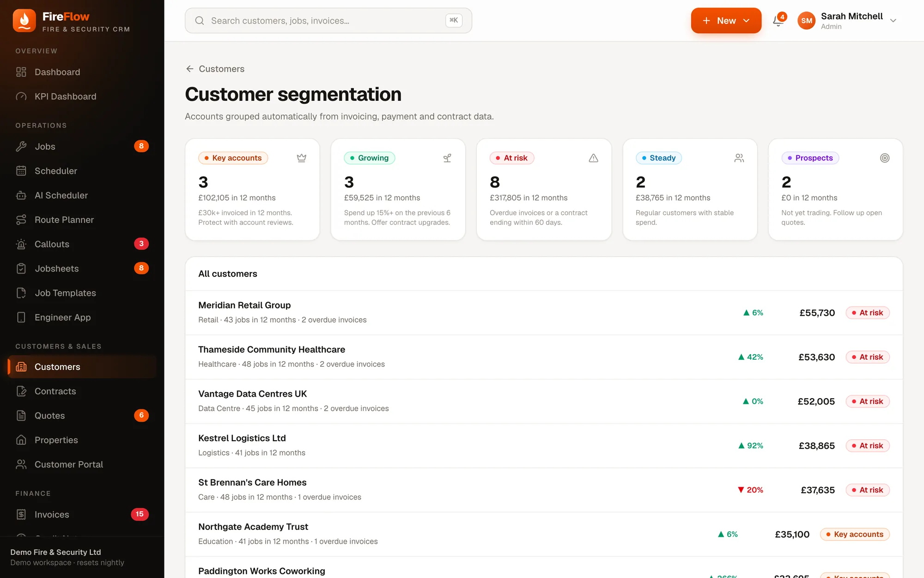Click Dashboard grid icon in sidebar
924x578 pixels.
coord(21,72)
